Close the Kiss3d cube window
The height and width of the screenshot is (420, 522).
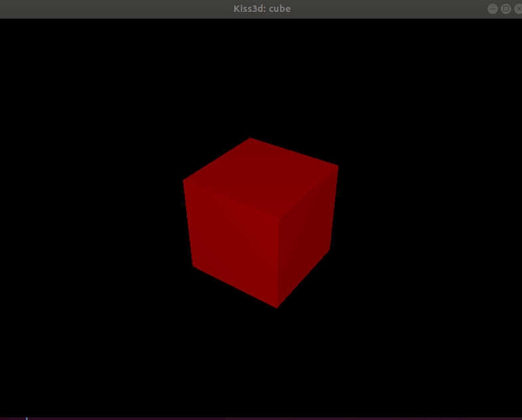pyautogui.click(x=518, y=9)
